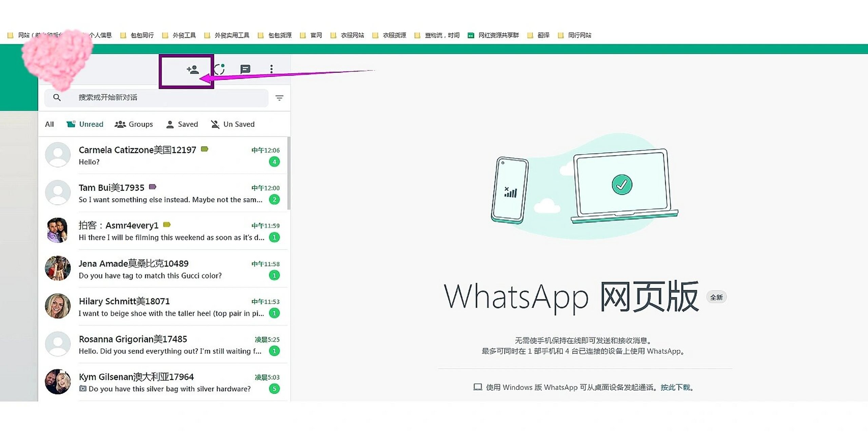Click the status/activity icon
The height and width of the screenshot is (434, 868).
(220, 68)
